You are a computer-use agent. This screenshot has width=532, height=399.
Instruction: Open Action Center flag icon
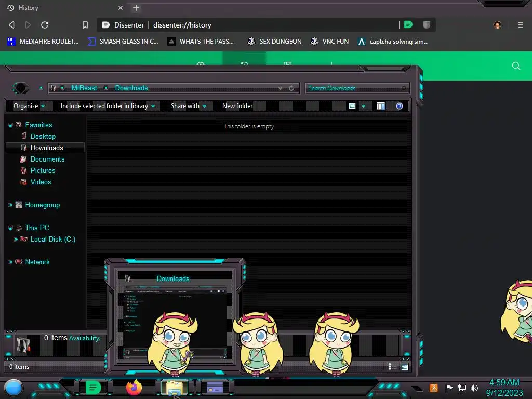pos(449,388)
